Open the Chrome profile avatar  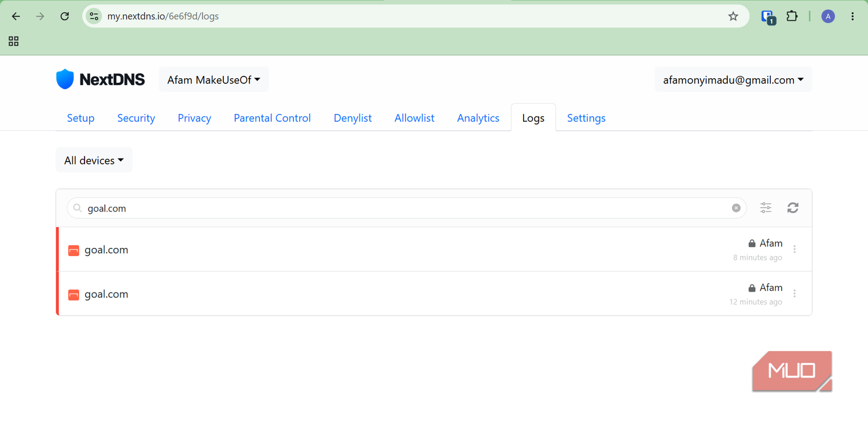[x=828, y=16]
